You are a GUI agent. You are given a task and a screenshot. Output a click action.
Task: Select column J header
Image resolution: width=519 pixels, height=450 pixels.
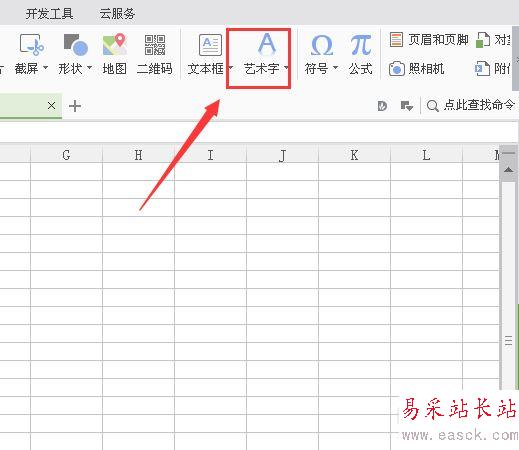click(282, 155)
